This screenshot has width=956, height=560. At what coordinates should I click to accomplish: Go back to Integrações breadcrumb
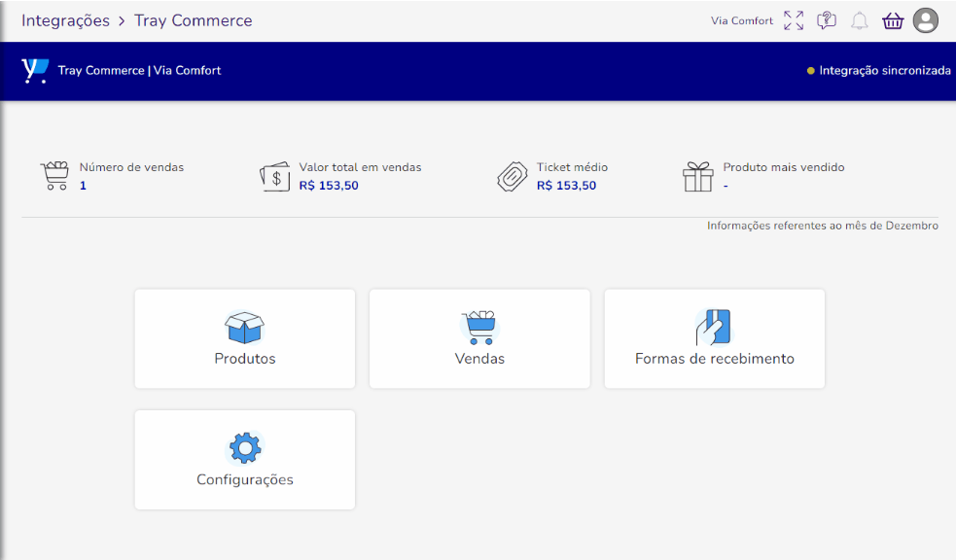coord(65,20)
